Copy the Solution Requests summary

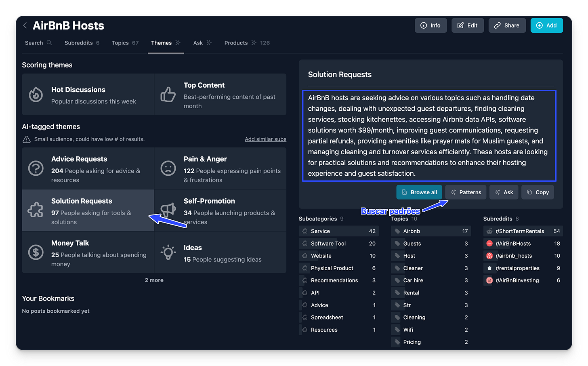pyautogui.click(x=538, y=192)
